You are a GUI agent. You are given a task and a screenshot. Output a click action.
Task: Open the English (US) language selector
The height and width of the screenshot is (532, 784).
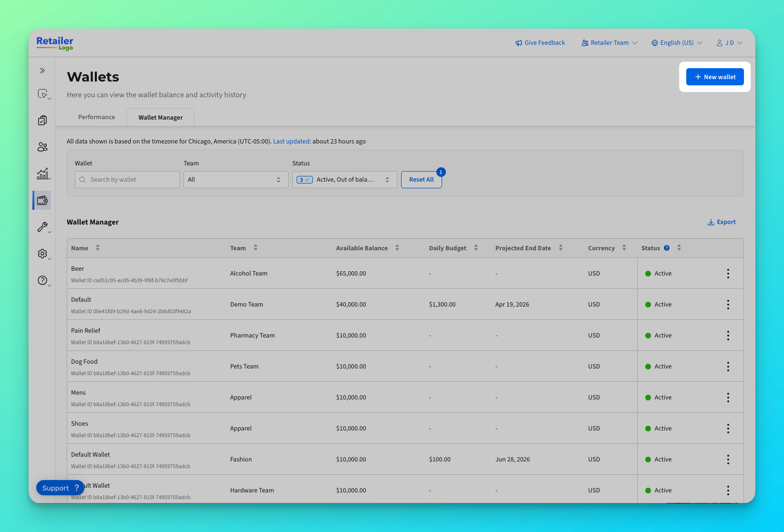click(677, 43)
